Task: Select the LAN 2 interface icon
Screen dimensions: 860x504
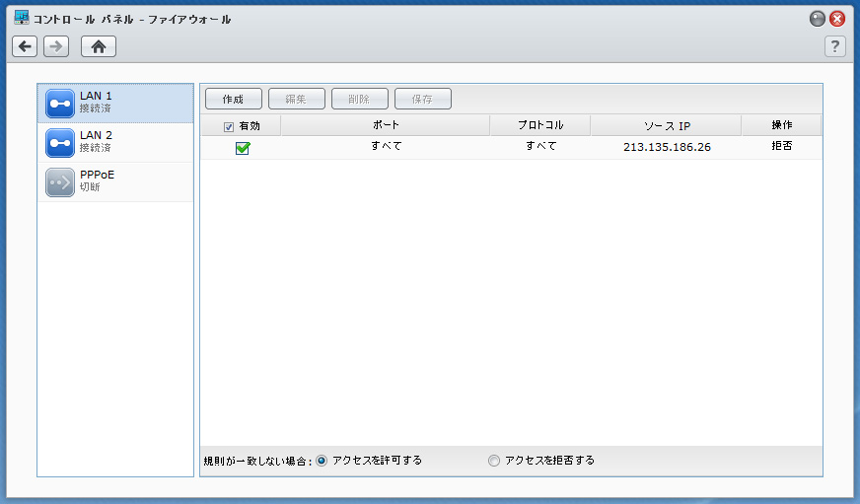Action: (x=60, y=143)
